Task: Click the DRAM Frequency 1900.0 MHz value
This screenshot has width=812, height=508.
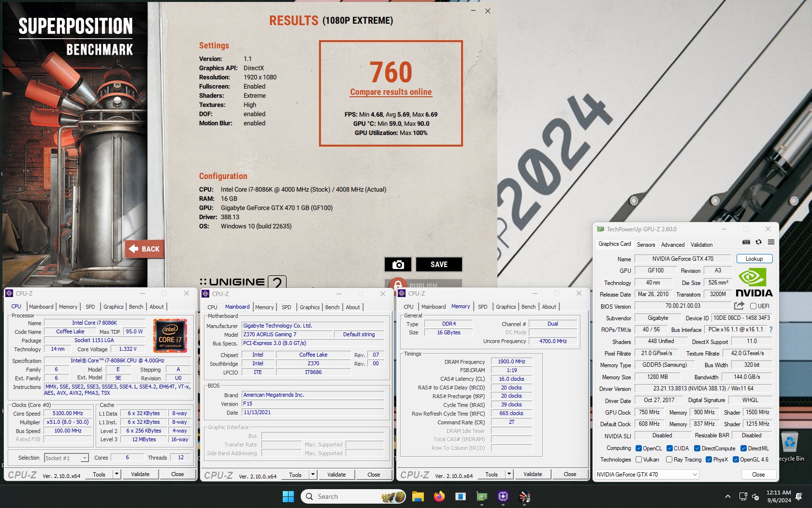Action: (511, 361)
